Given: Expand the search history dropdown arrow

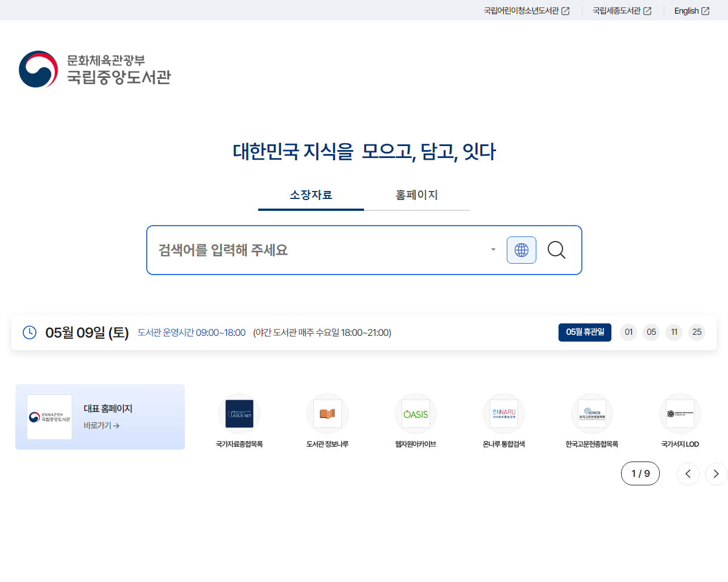Looking at the screenshot, I should pos(493,250).
